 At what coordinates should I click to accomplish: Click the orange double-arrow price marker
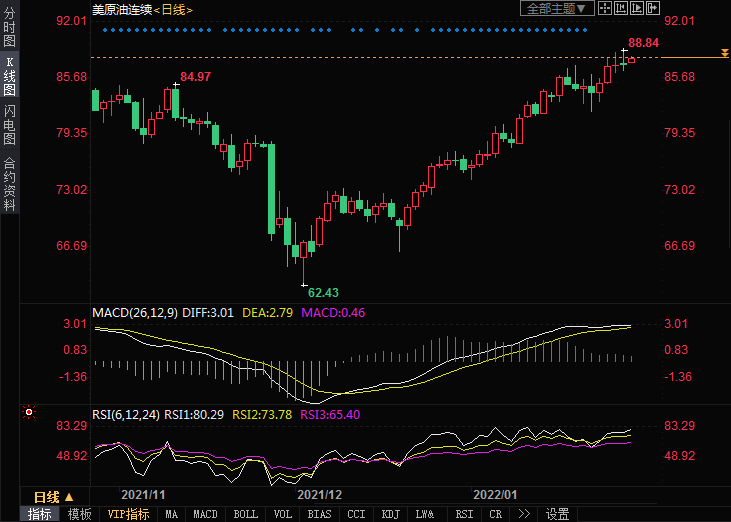(x=724, y=52)
